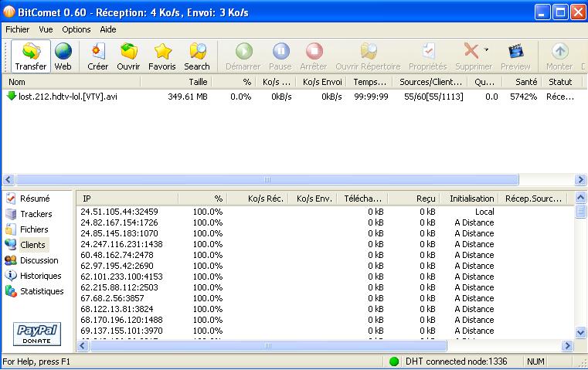588x370 pixels.
Task: Sort tasks by Taille column
Action: tap(176, 82)
